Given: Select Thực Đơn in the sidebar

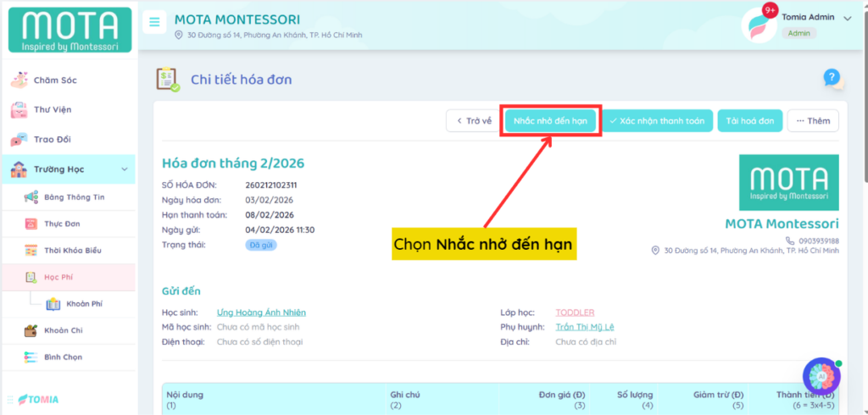Looking at the screenshot, I should pyautogui.click(x=61, y=224).
